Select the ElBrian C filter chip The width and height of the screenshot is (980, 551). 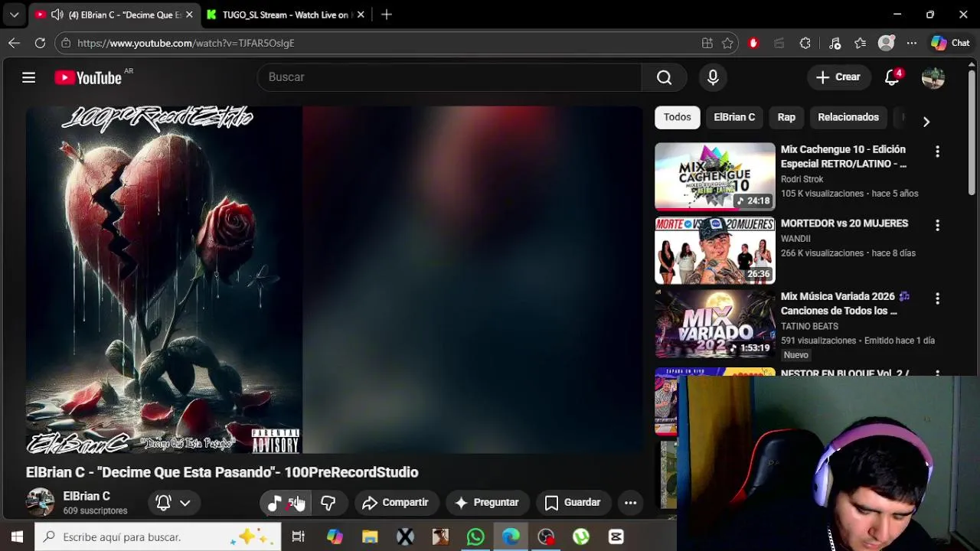(734, 117)
